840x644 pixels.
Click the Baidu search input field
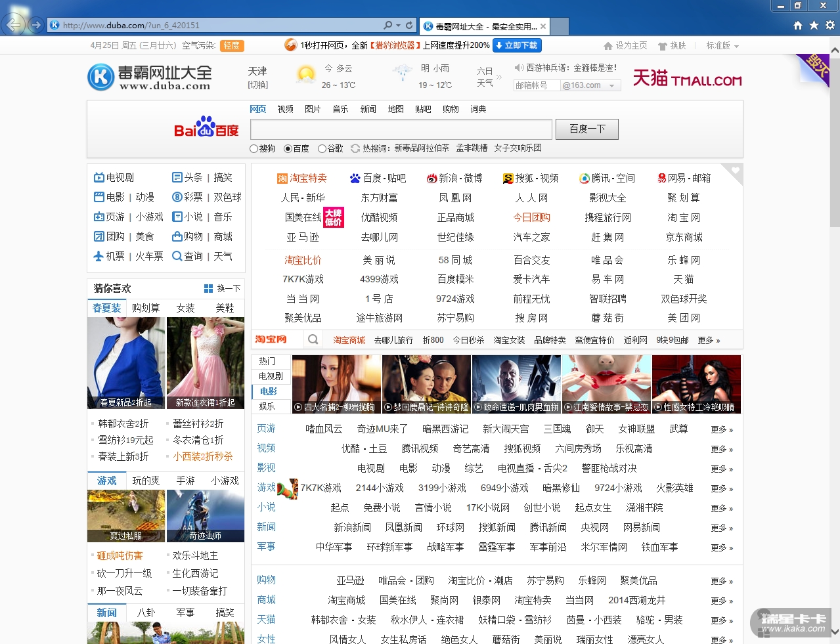tap(401, 129)
